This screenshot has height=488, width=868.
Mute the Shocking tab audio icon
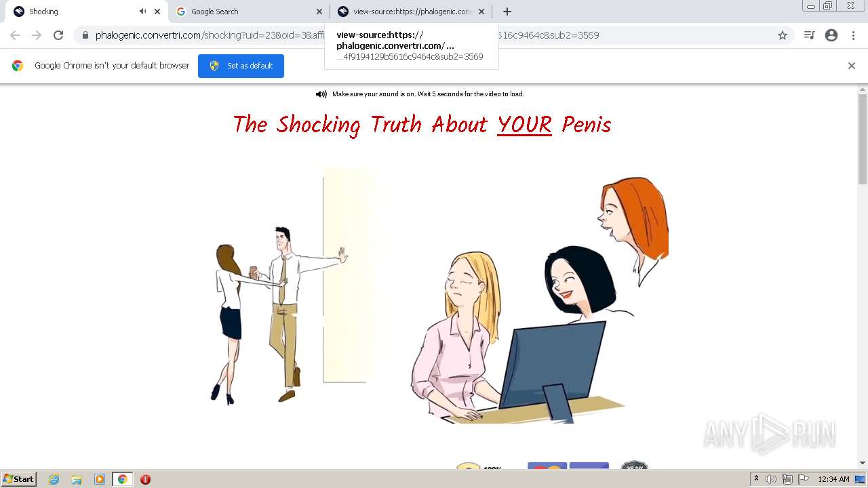[x=142, y=12]
